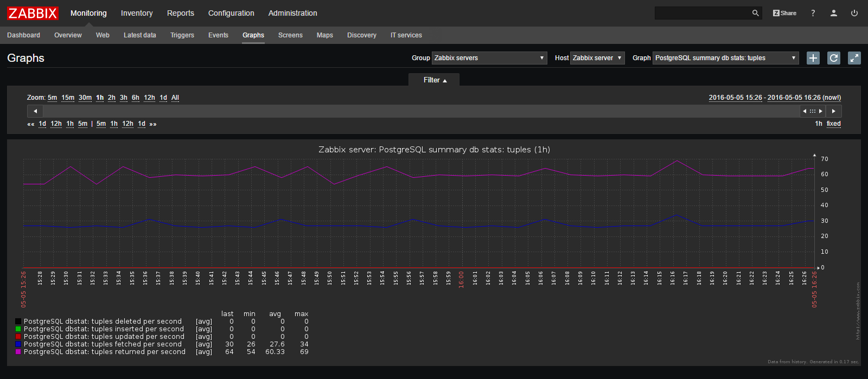Click the scrollbar range handle grip
Viewport: 868px width, 379px height.
(x=813, y=111)
